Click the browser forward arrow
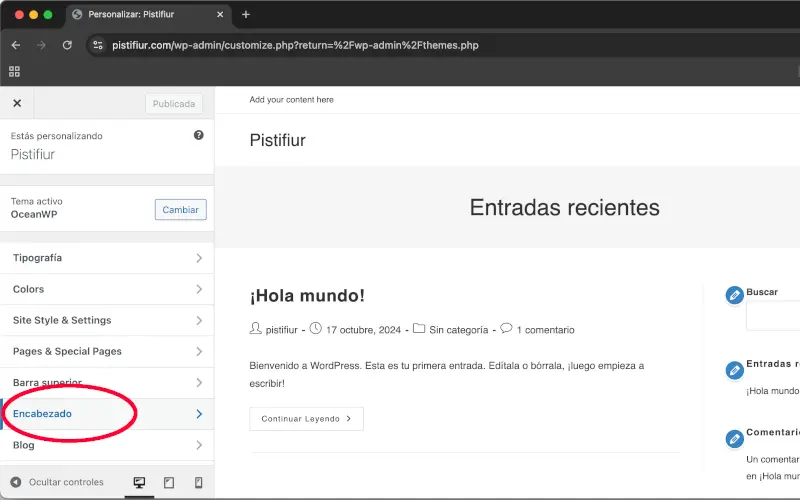The image size is (800, 500). coord(41,45)
